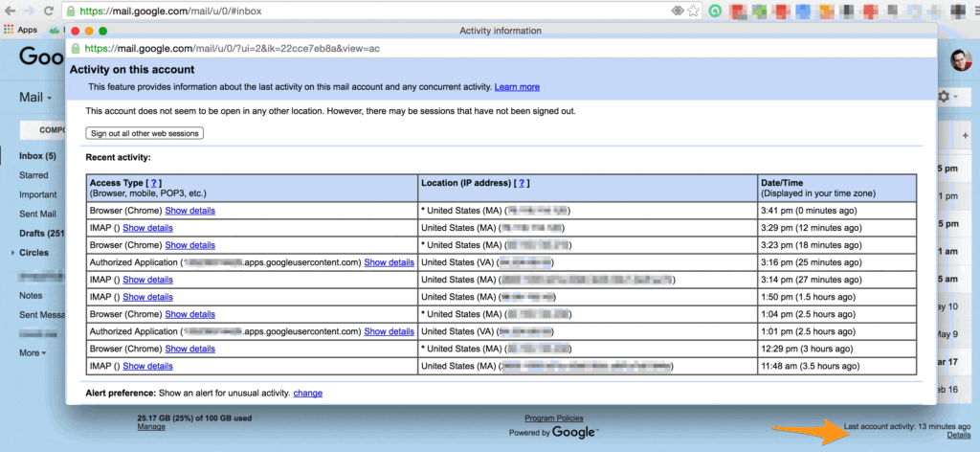
Task: Click the account profile avatar
Action: pos(962,60)
